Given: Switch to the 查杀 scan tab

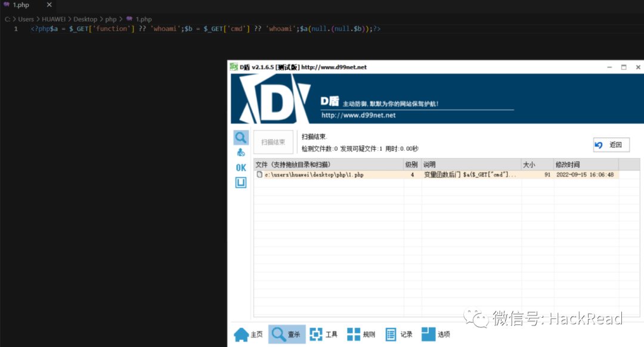Looking at the screenshot, I should 287,334.
